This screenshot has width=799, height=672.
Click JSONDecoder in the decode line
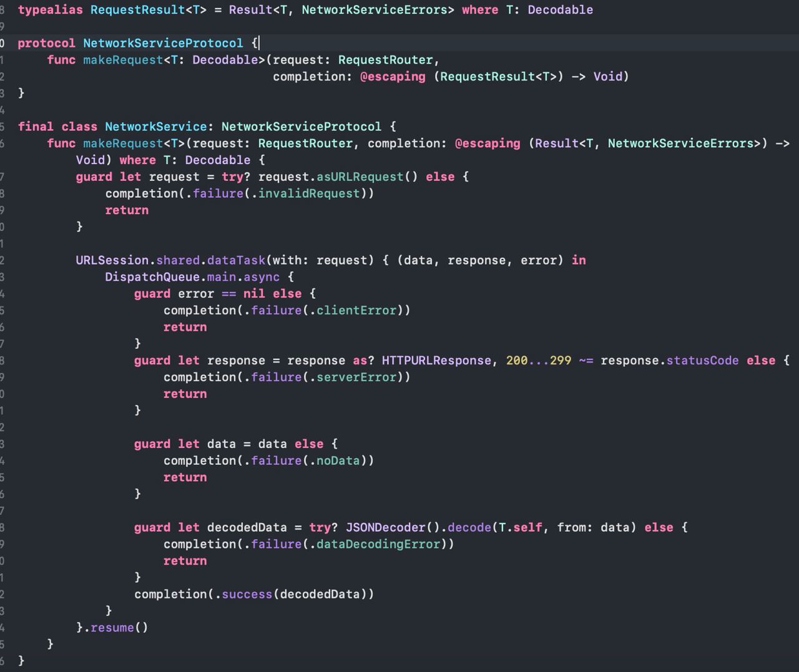[385, 527]
